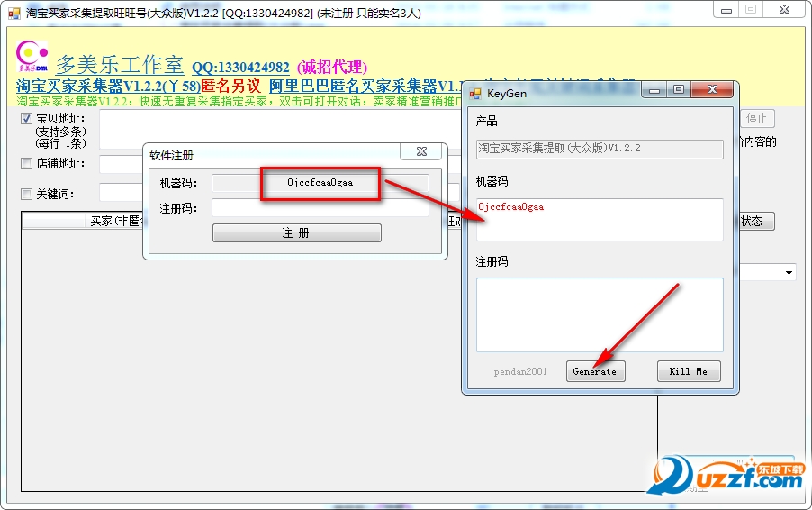Open the QQ:1330424982 link
Viewport: 812px width, 510px height.
coord(240,68)
